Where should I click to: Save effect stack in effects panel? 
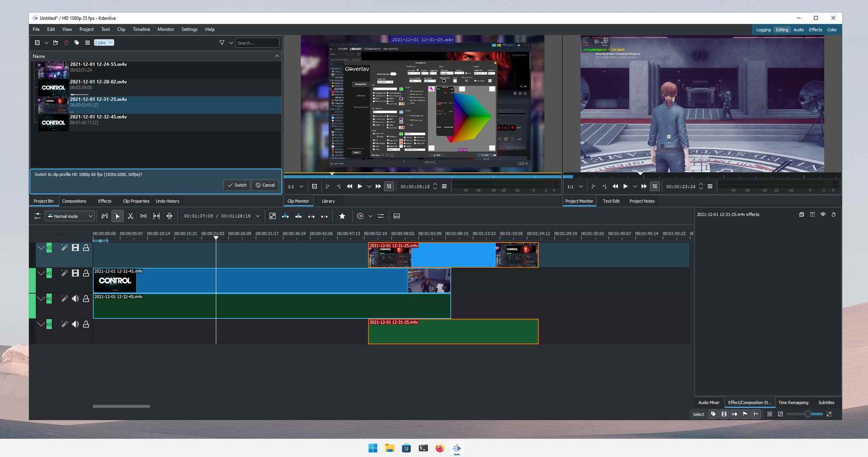tap(801, 215)
